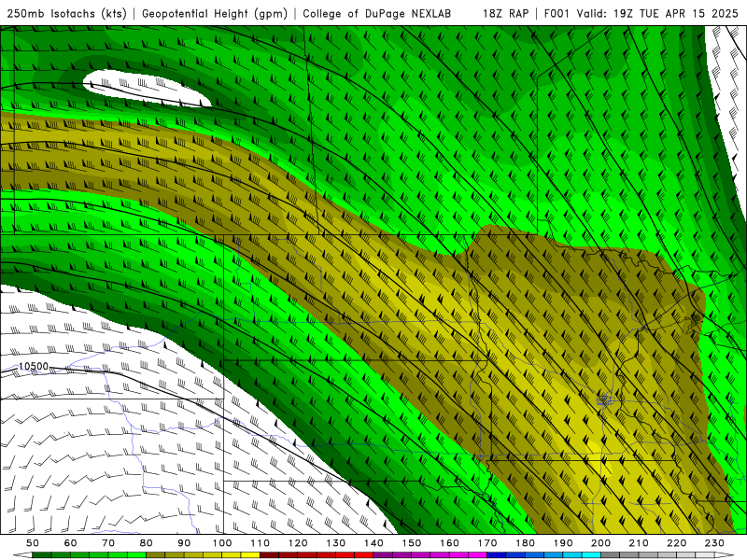Click the "Geopotential Height (gpm)" header label
Image resolution: width=747 pixels, height=560 pixels.
215,13
